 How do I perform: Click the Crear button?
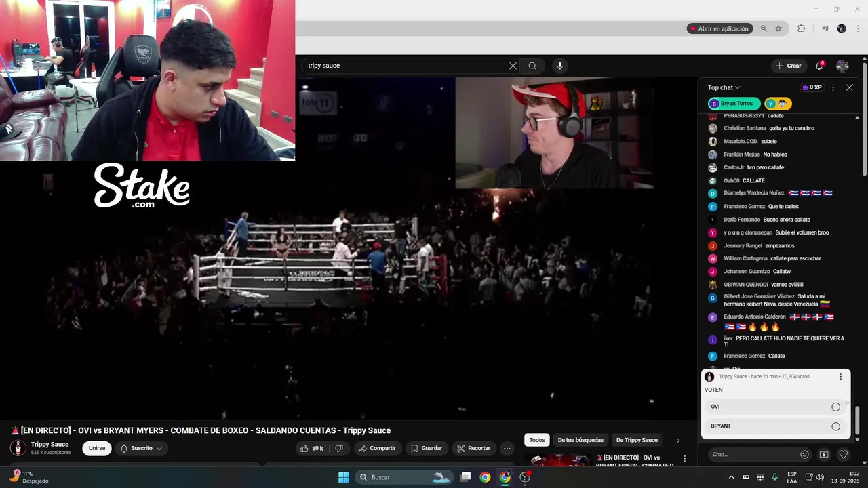(x=789, y=66)
